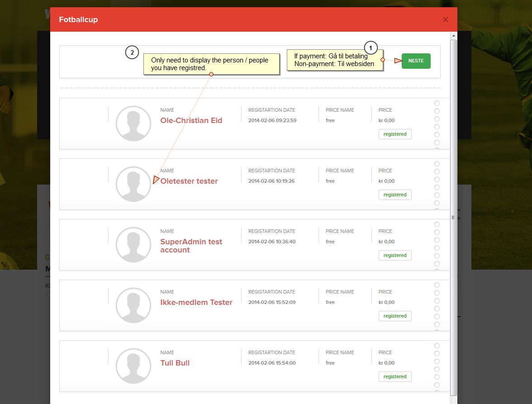
Task: Click SuperAdmin test account's avatar picture
Action: coord(133,245)
